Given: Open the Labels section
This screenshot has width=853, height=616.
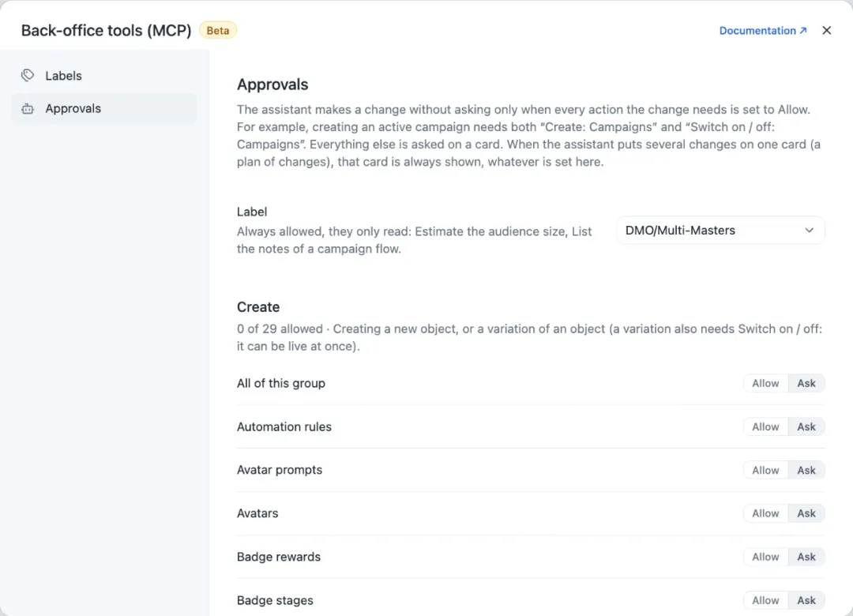Looking at the screenshot, I should coord(104,76).
